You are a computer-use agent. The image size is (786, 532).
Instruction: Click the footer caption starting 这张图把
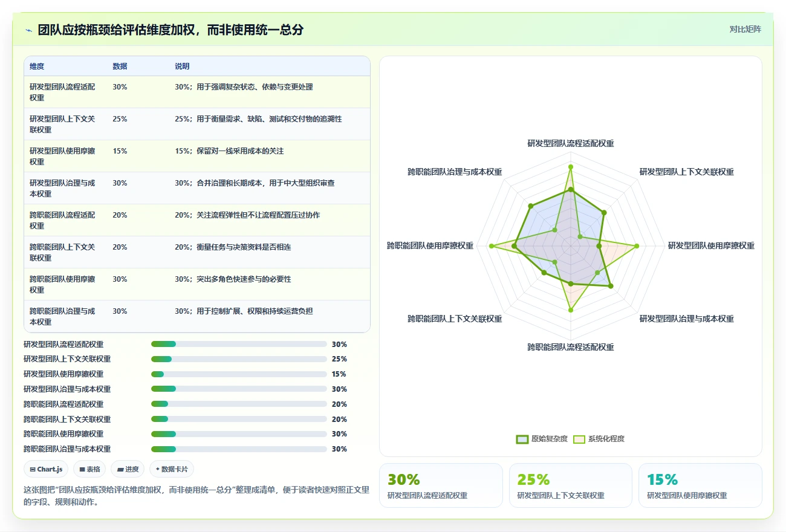click(x=197, y=496)
